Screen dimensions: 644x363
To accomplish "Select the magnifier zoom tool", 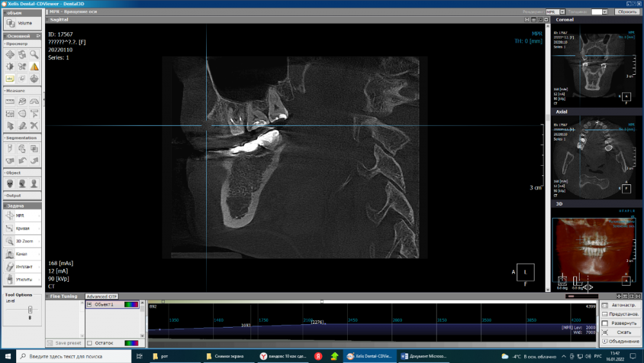I will tap(34, 55).
